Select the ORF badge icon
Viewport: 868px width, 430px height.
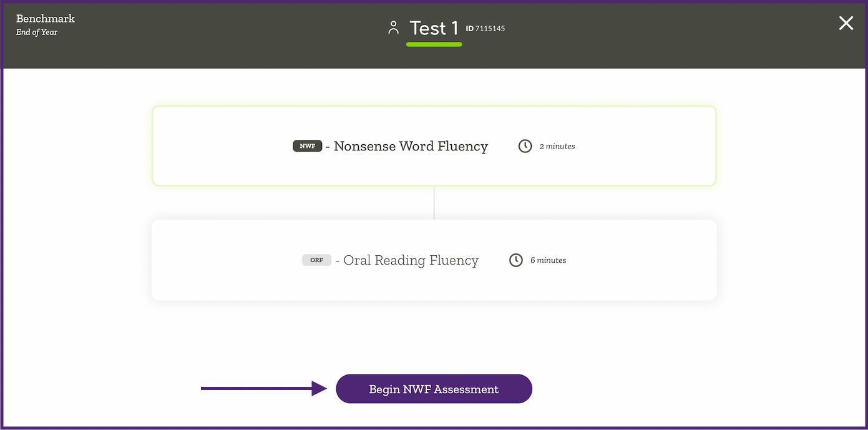[317, 260]
